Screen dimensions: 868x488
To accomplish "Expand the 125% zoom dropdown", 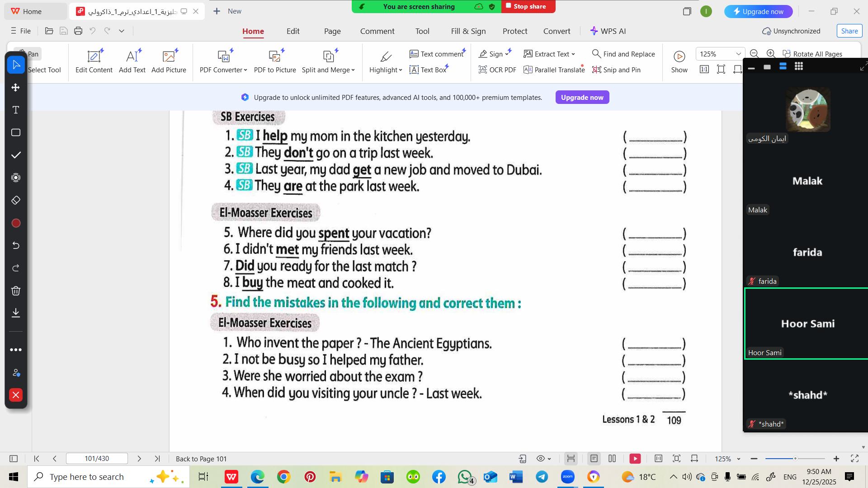I will click(738, 54).
